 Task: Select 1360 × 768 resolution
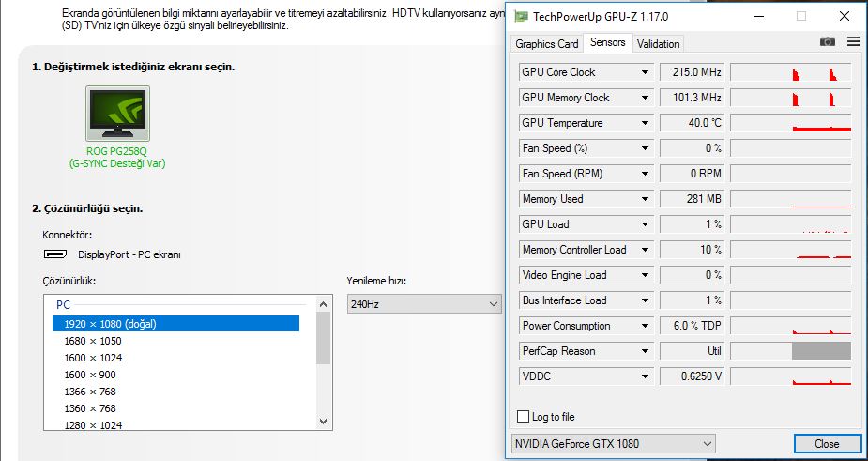(90, 408)
